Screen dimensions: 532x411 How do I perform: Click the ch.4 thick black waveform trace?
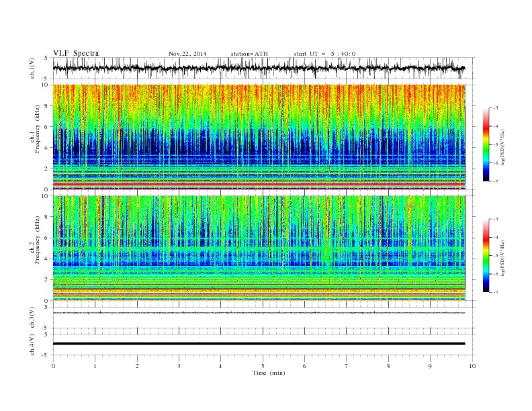[259, 344]
